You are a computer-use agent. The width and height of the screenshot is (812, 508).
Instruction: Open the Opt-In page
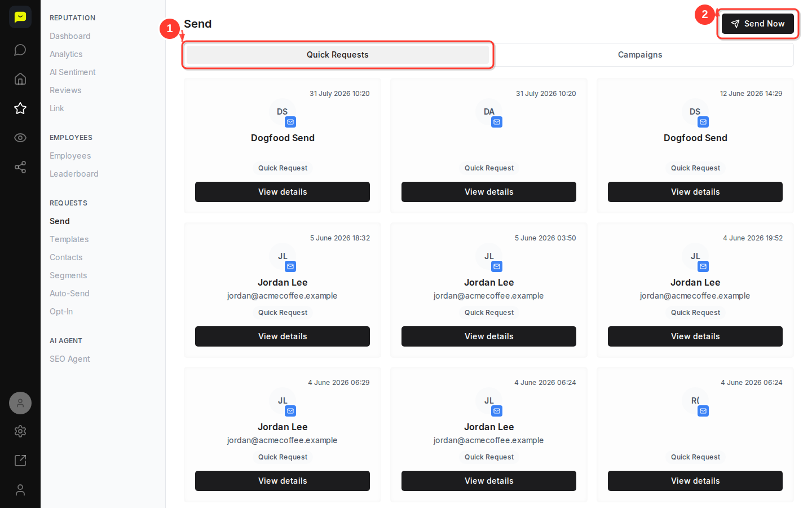(61, 312)
